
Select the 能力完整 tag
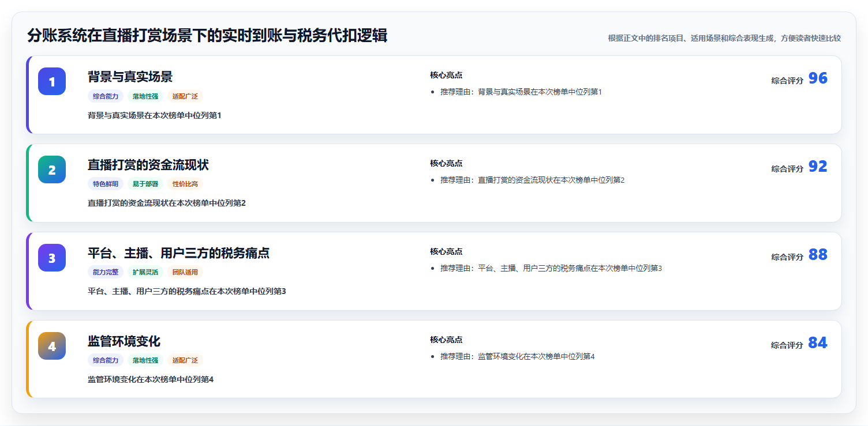coord(106,273)
